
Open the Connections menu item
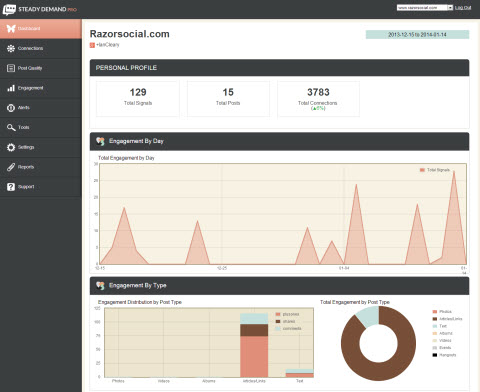41,49
